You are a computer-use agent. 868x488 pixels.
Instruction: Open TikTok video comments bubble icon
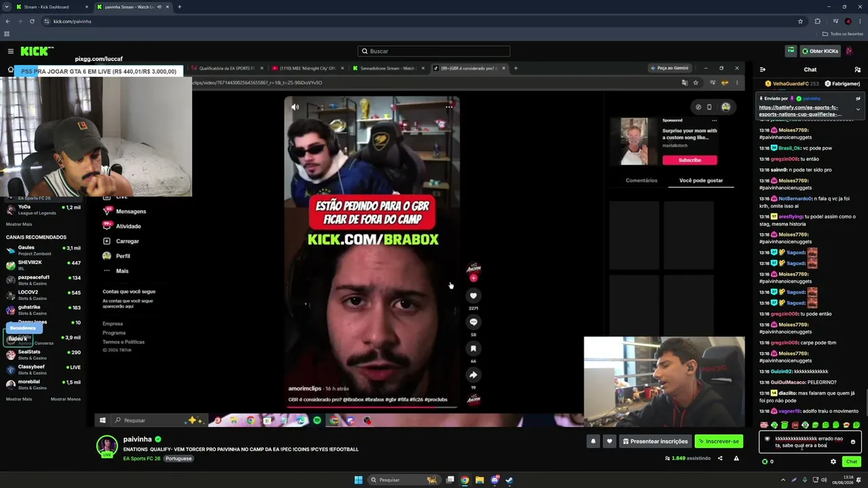click(x=473, y=322)
